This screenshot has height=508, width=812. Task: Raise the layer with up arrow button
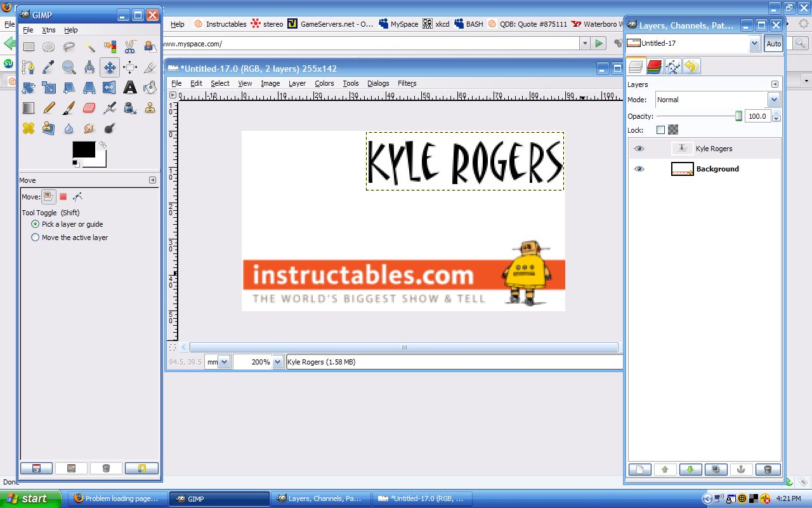(665, 470)
